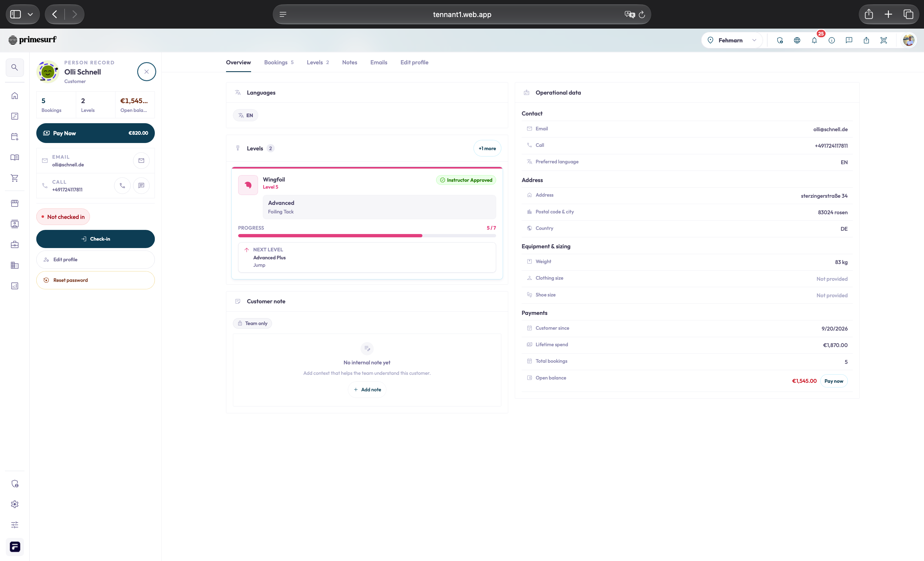Open the bar chart reports icon in sidebar

15,286
